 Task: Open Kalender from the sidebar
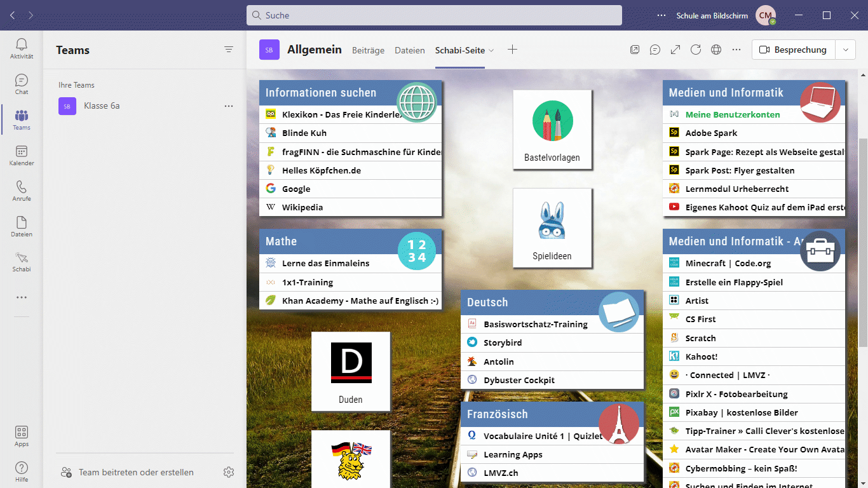coord(22,155)
